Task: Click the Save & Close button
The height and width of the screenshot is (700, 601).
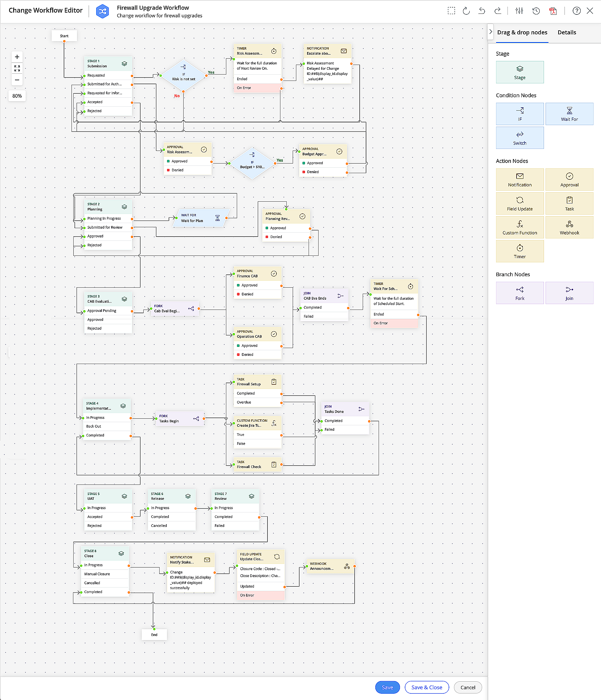Action: pos(427,687)
